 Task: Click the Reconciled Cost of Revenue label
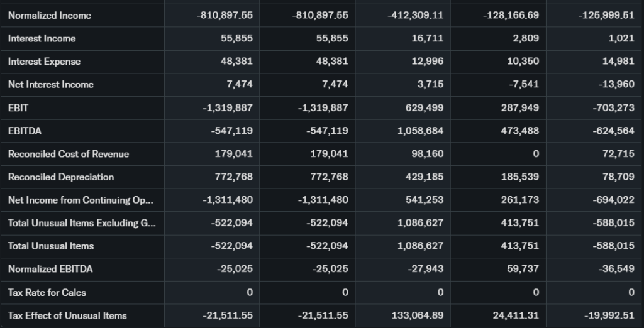click(x=69, y=154)
